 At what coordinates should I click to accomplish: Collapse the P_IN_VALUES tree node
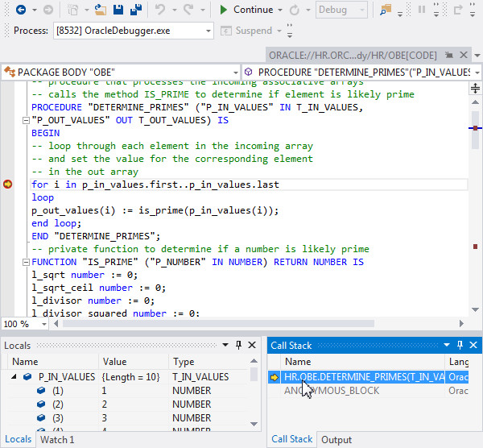coord(14,376)
